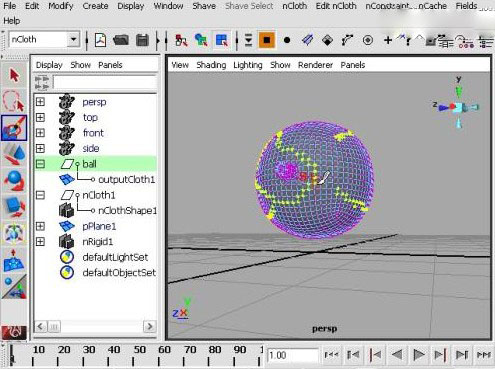This screenshot has height=369, width=495.
Task: Choose the Universal Manipulator tool
Action: click(x=14, y=233)
